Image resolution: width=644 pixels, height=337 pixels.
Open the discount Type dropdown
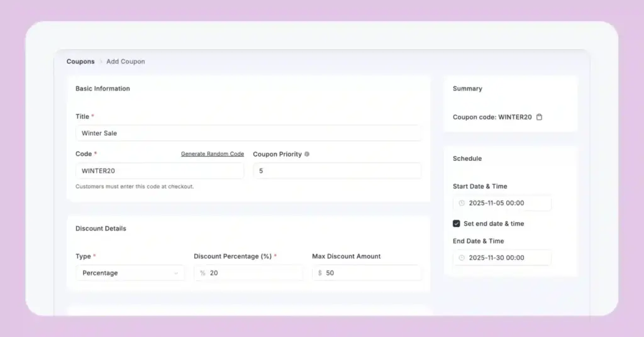pos(130,273)
